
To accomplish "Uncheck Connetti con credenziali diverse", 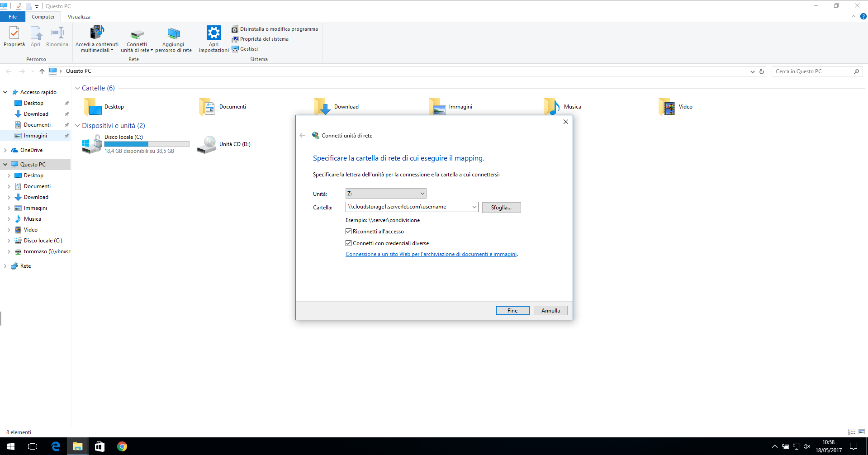I will click(348, 243).
